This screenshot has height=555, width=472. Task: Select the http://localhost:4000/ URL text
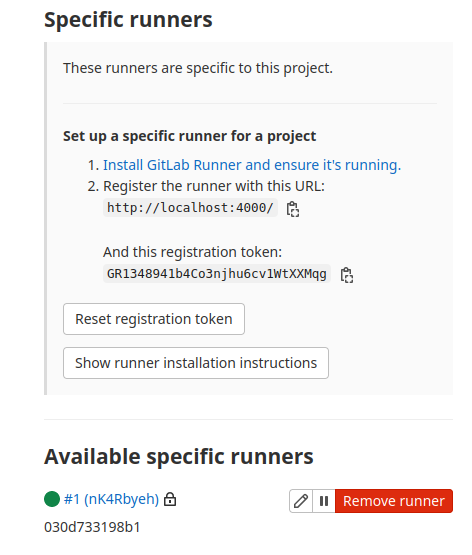tap(190, 208)
